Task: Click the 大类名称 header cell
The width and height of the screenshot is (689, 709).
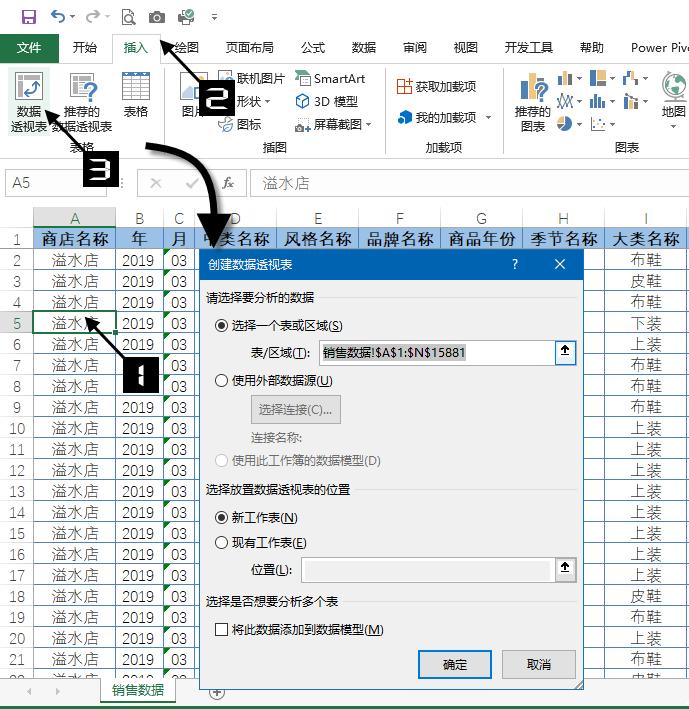Action: [646, 239]
